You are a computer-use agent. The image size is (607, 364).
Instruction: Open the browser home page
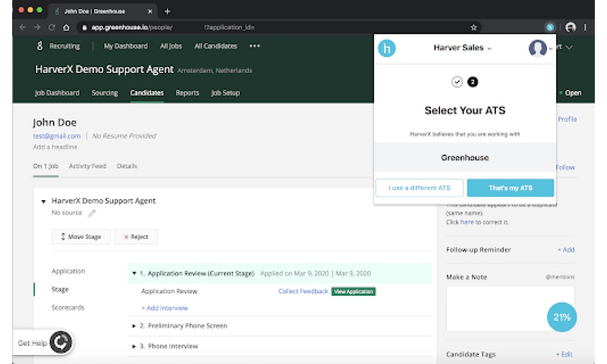coord(66,27)
